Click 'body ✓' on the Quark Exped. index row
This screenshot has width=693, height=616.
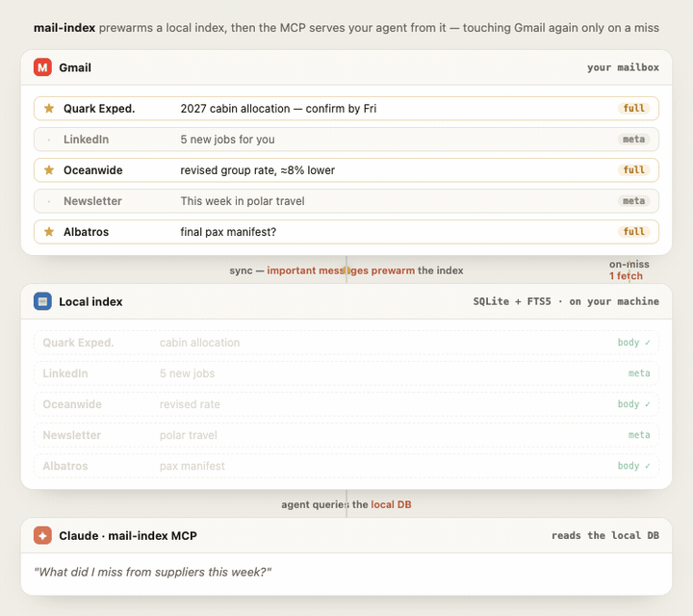pos(633,343)
